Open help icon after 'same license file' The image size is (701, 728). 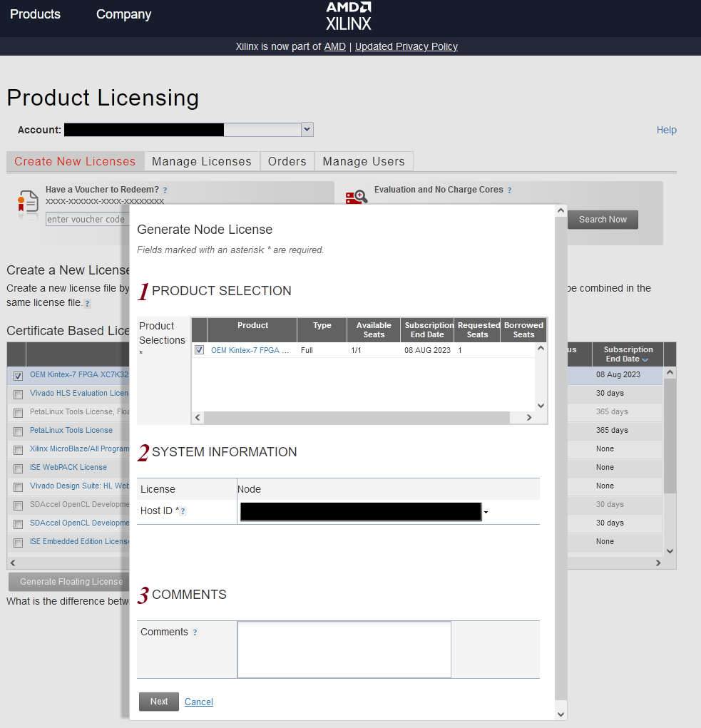point(87,304)
